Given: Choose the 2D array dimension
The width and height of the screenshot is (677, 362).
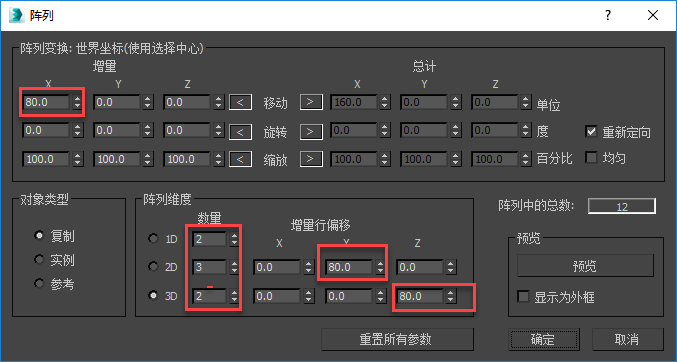Looking at the screenshot, I should tap(153, 267).
